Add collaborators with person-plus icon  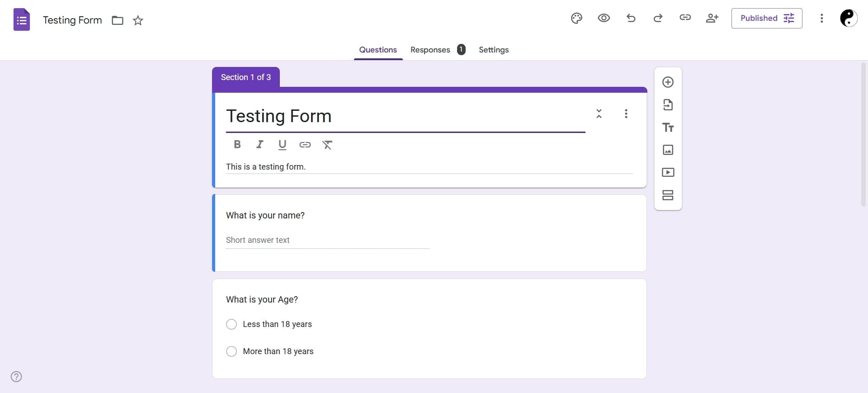pos(712,18)
